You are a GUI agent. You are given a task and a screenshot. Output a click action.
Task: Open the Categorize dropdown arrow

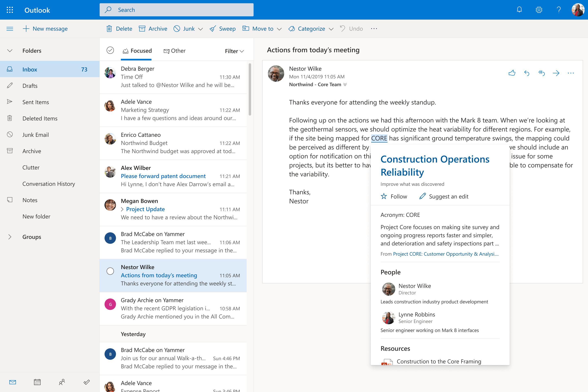pos(331,29)
